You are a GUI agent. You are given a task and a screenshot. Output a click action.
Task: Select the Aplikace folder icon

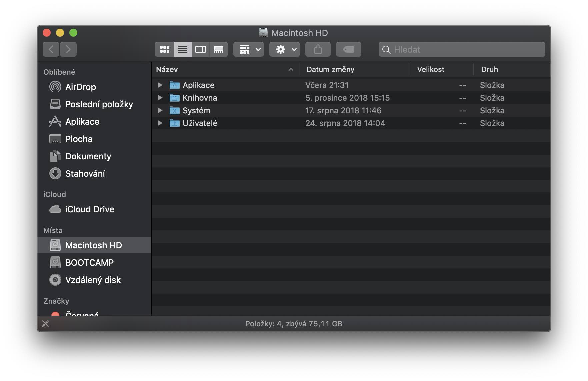[174, 85]
